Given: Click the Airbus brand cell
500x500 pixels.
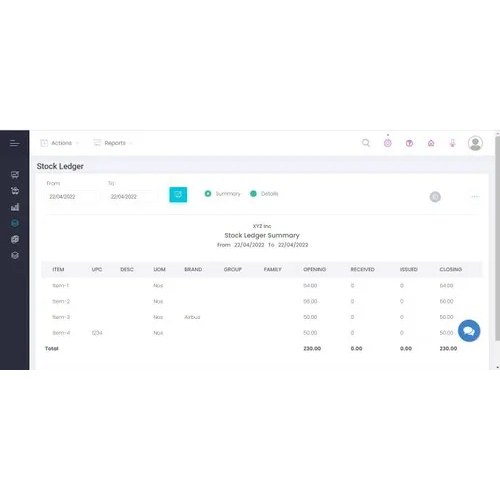Looking at the screenshot, I should tap(192, 317).
